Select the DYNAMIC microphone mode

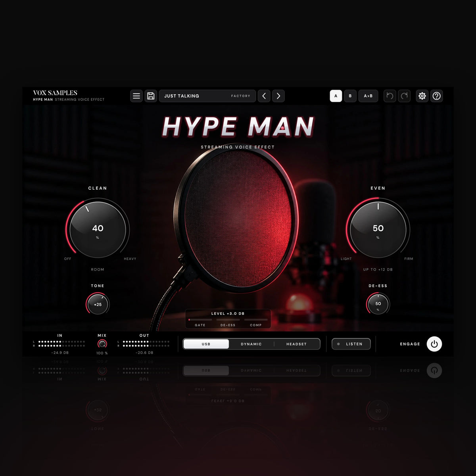(251, 344)
